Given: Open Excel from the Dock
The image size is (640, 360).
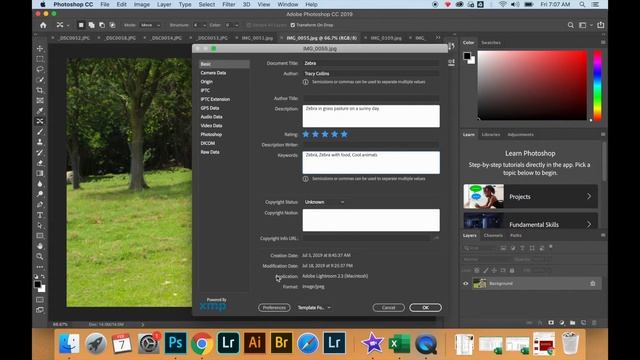Looking at the screenshot, I should coord(399,344).
